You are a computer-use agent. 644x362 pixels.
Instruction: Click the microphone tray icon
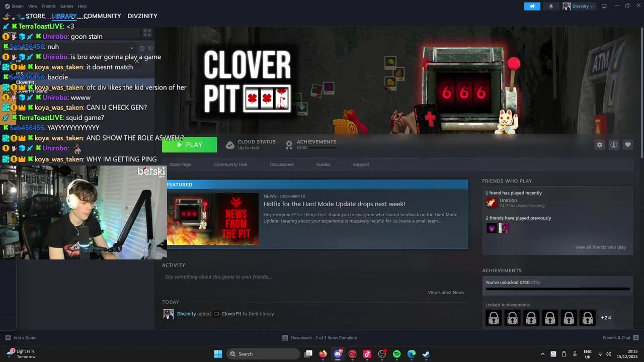point(575,354)
